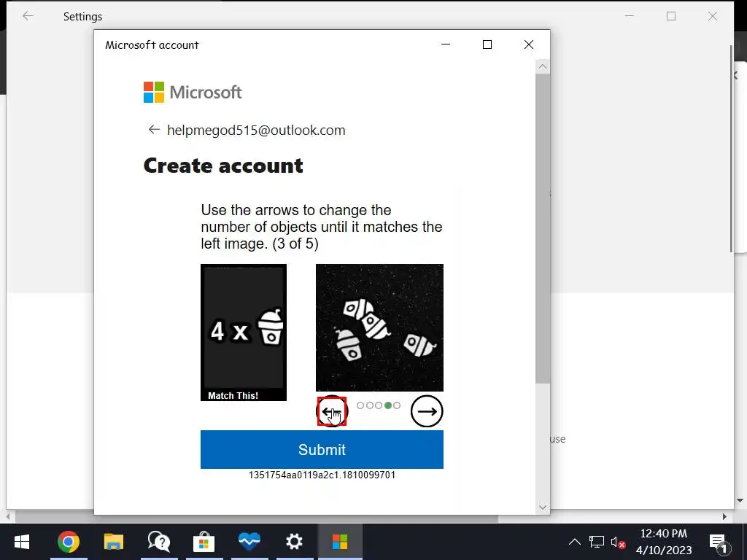Image resolution: width=747 pixels, height=560 pixels.
Task: Click the code 1351754aa0119a2c1.1810099701
Action: 322,475
